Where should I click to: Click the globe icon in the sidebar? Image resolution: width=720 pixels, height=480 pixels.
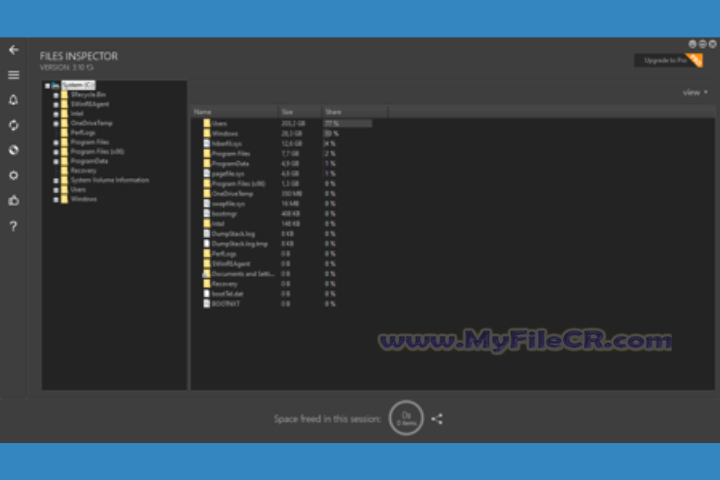pos(14,150)
